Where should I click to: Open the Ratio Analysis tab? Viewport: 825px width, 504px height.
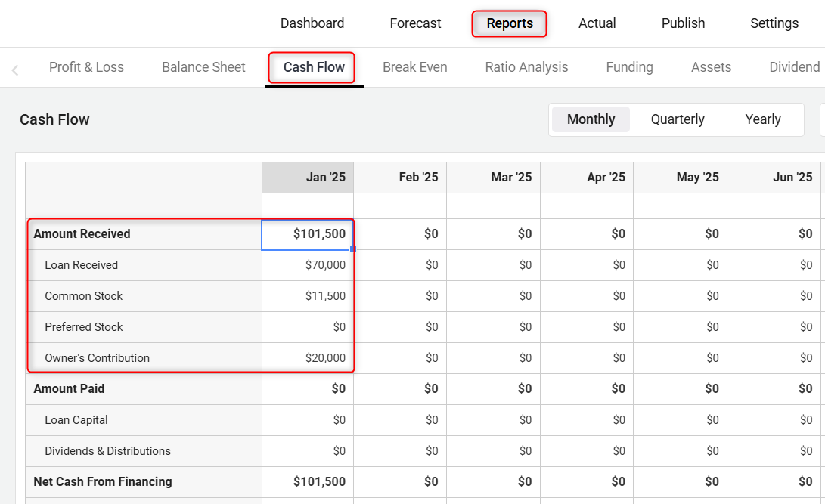click(526, 67)
